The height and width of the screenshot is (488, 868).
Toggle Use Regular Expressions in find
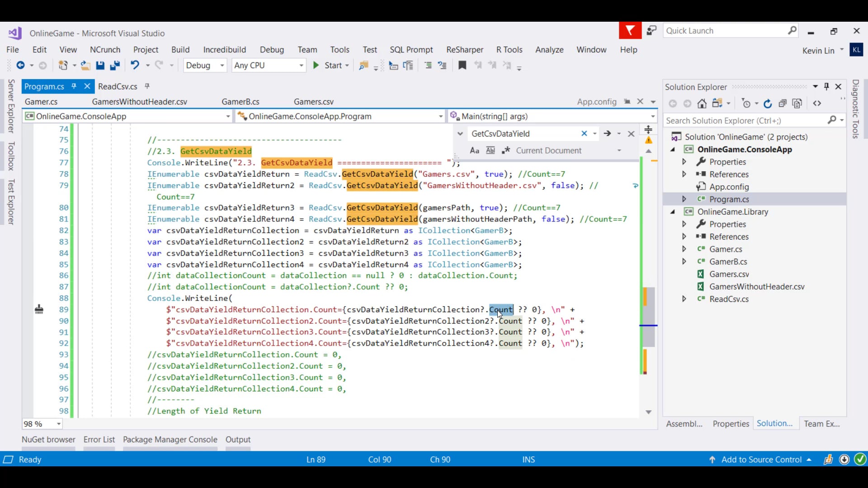point(505,150)
